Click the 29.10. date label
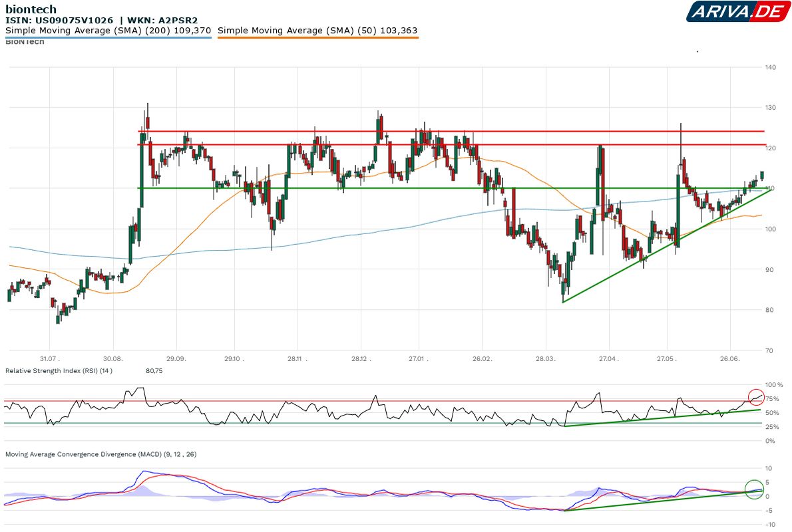 tap(234, 359)
